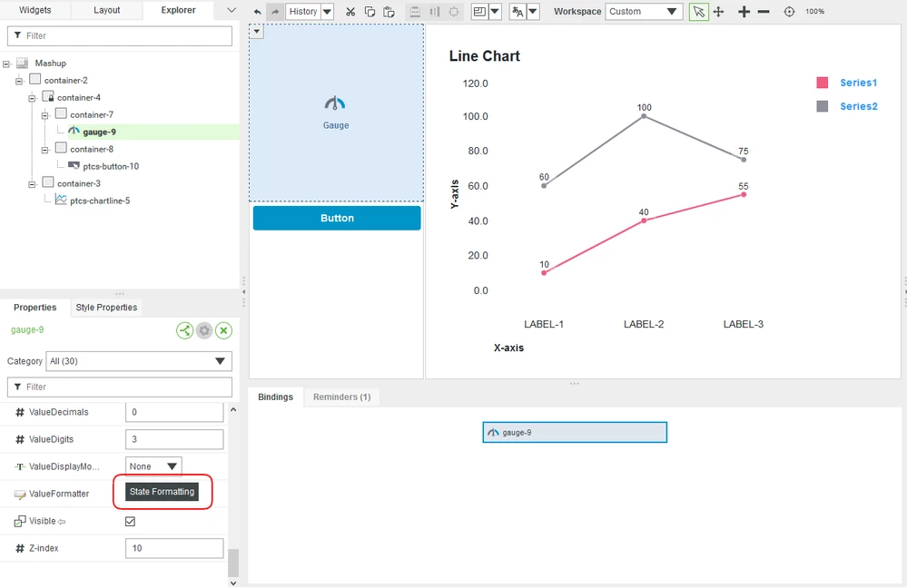907x588 pixels.
Task: Select ptcs-button-10 in the explorer tree
Action: (111, 167)
